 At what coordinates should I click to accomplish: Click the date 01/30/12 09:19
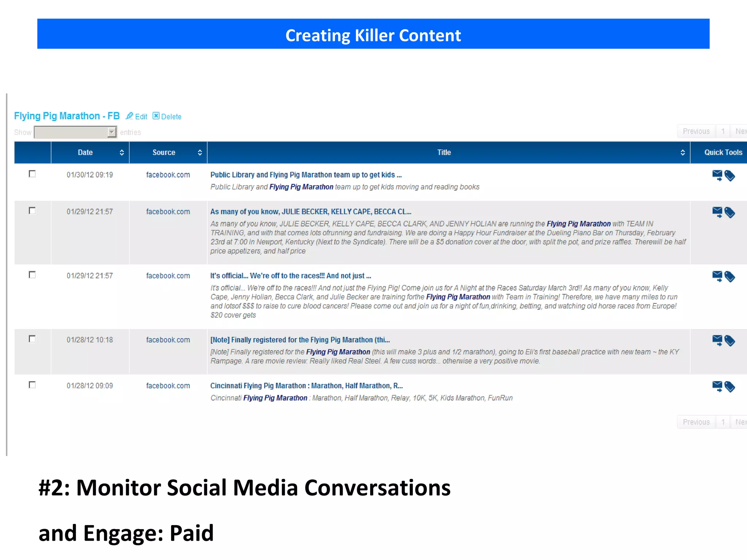click(x=90, y=175)
